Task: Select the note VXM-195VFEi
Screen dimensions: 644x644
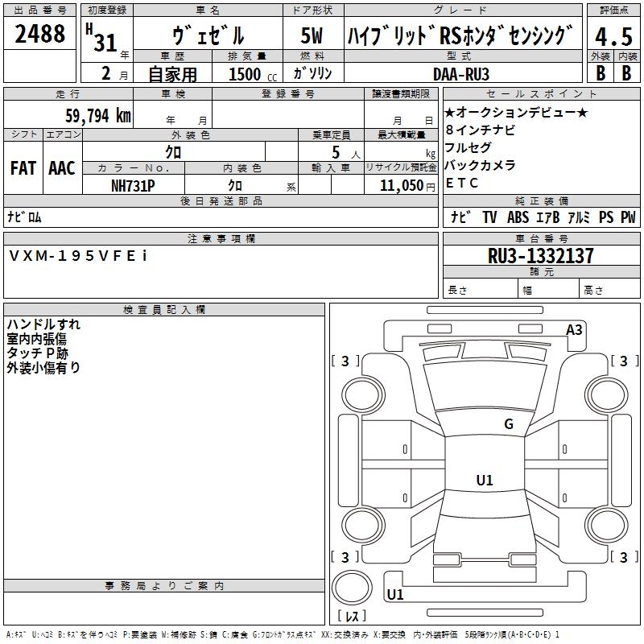Action: tap(77, 256)
